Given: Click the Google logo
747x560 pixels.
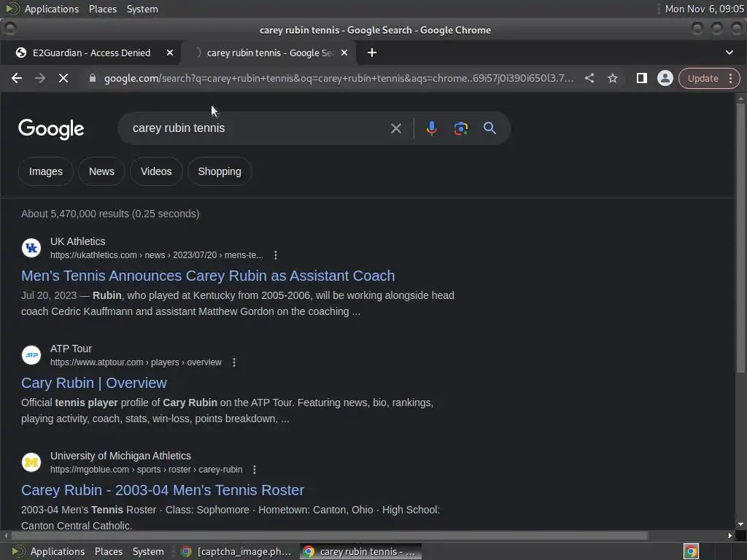Looking at the screenshot, I should point(51,129).
